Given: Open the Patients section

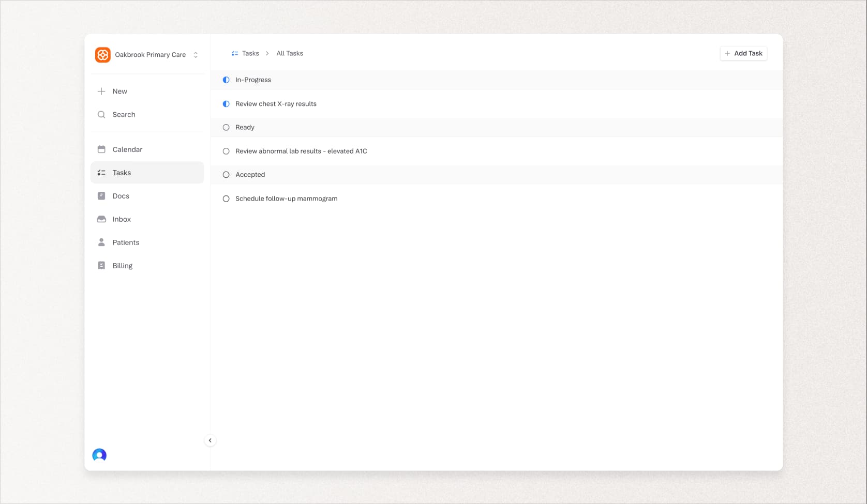Looking at the screenshot, I should click(x=126, y=242).
